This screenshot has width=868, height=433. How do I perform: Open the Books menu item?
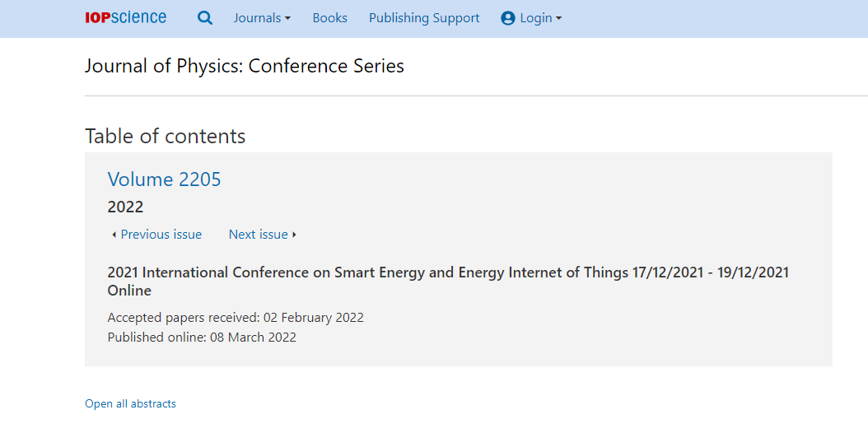(330, 18)
